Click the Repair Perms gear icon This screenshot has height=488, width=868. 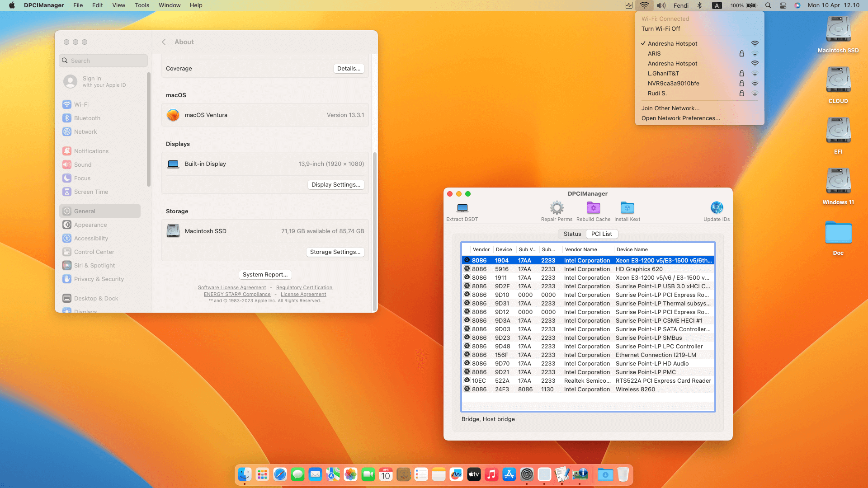coord(557,208)
